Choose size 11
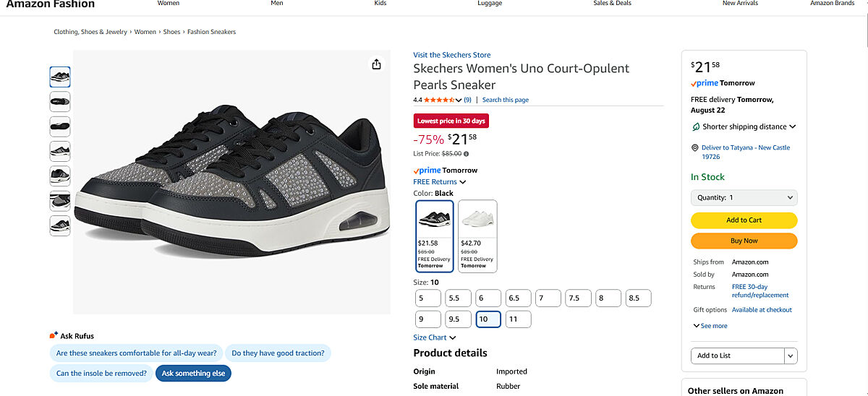The height and width of the screenshot is (396, 868). click(518, 319)
